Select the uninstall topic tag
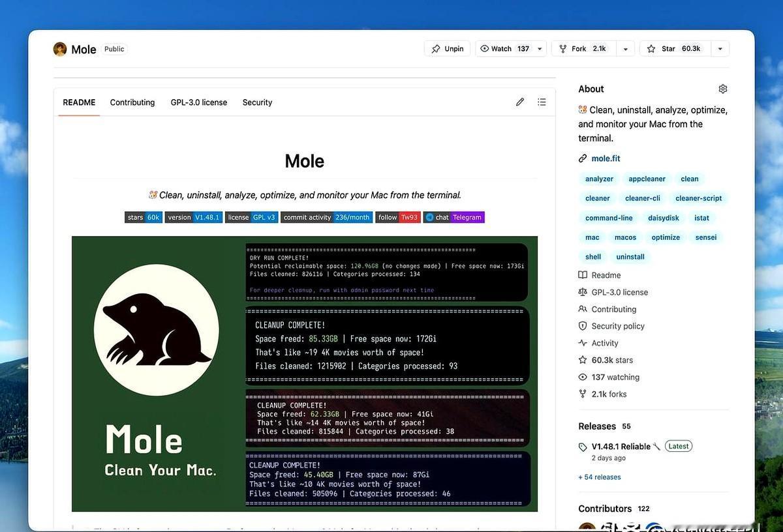The height and width of the screenshot is (532, 783). 630,257
